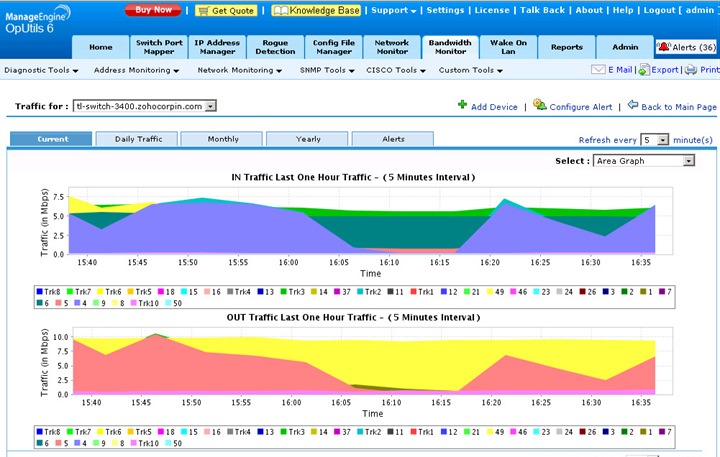Open the Settings link
The height and width of the screenshot is (457, 720).
pos(445,10)
